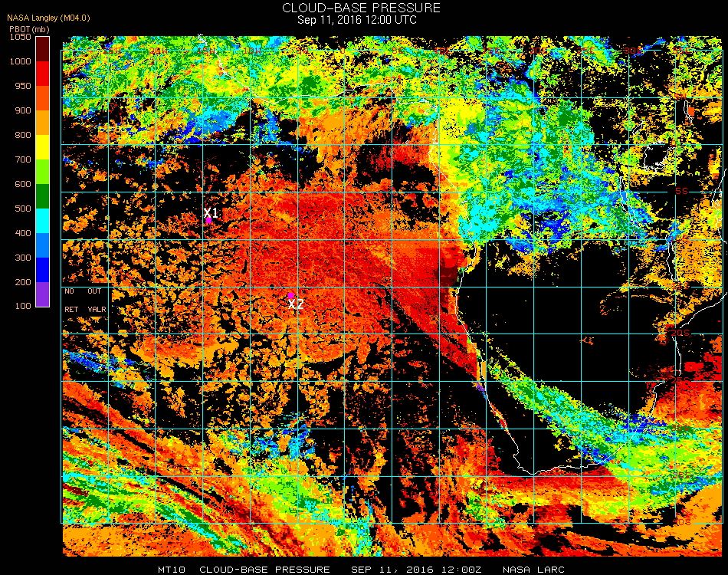
Task: Click the 800 legend value
Action: coord(23,135)
